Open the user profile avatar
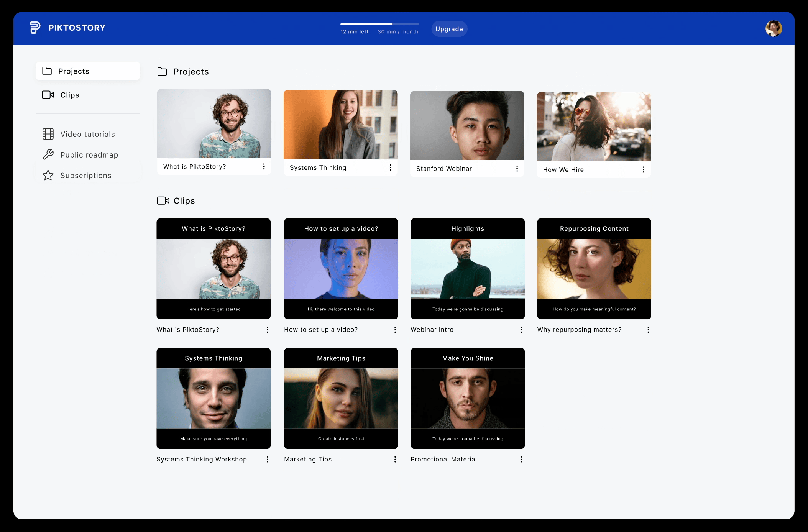The height and width of the screenshot is (532, 808). point(774,29)
